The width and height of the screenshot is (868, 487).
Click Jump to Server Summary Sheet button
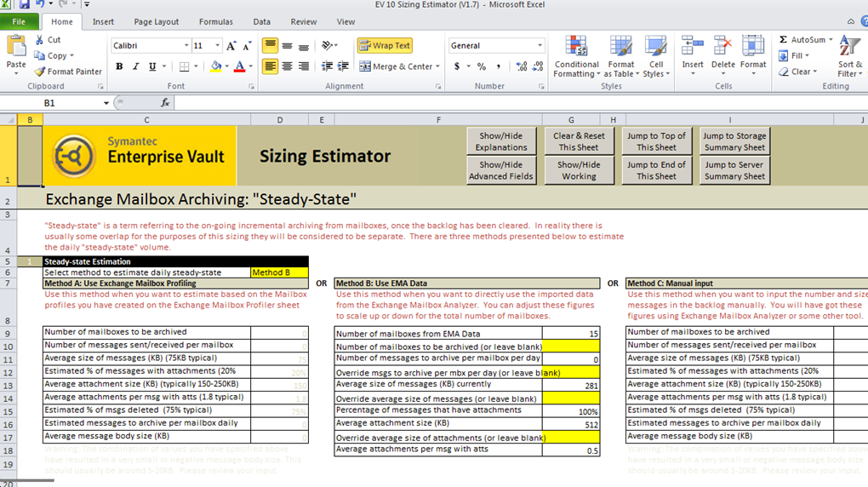point(734,170)
